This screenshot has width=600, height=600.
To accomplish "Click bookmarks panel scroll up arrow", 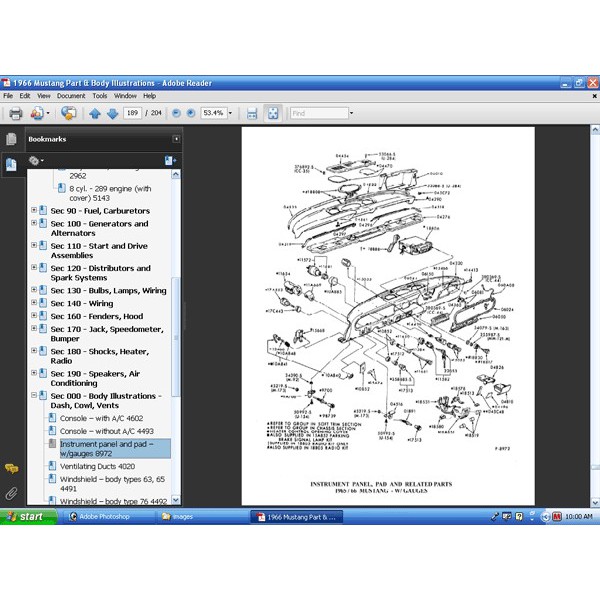I will tap(176, 174).
